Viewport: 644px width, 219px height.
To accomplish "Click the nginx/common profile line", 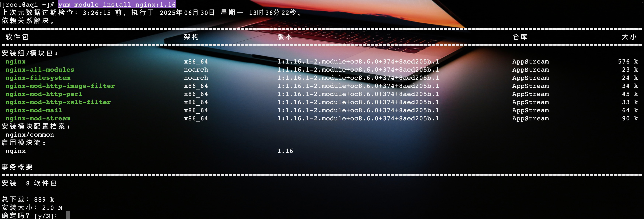I will pyautogui.click(x=30, y=135).
